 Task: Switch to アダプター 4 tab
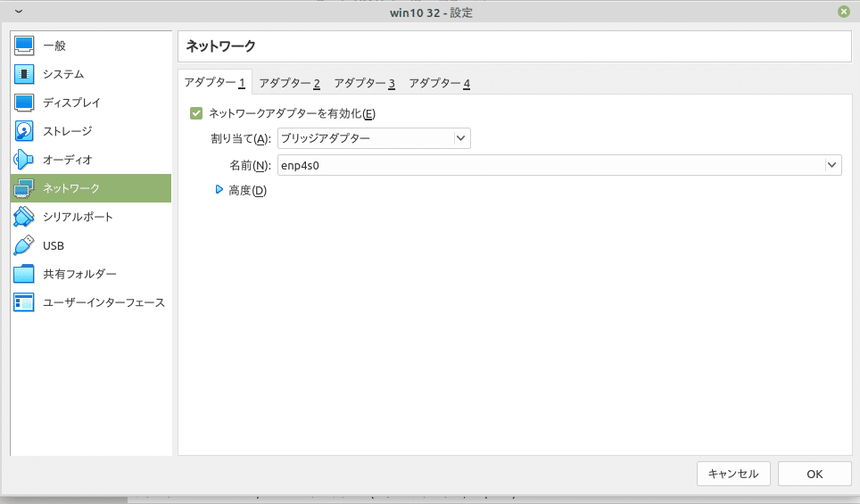439,83
